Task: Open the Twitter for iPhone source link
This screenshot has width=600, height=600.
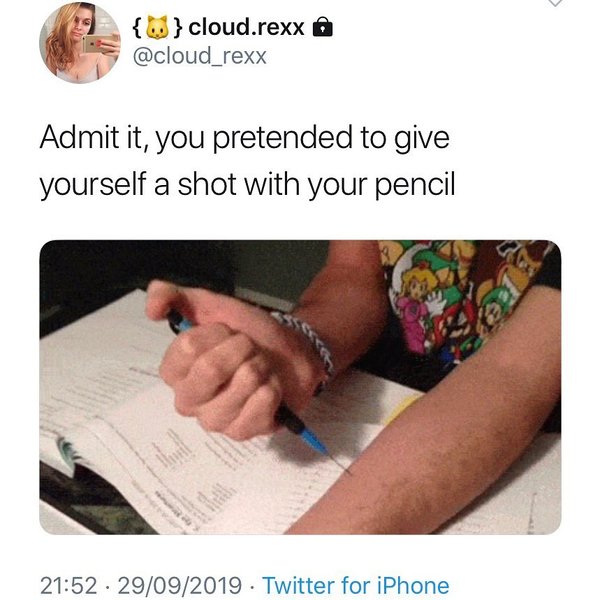Action: click(355, 585)
